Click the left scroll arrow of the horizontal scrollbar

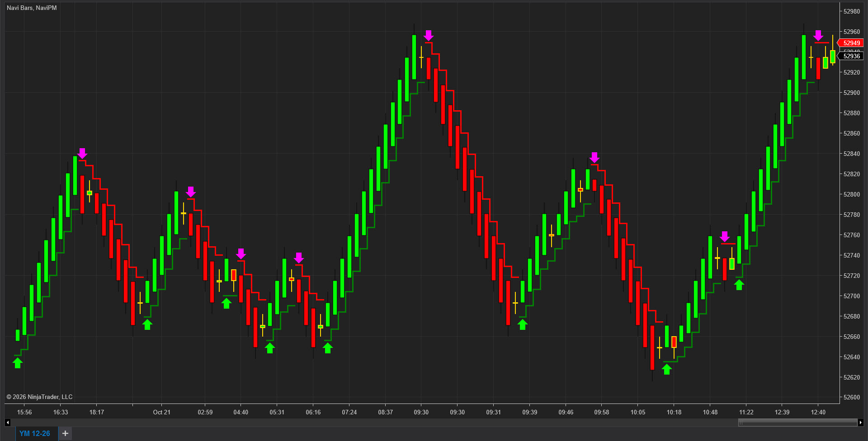pyautogui.click(x=8, y=422)
